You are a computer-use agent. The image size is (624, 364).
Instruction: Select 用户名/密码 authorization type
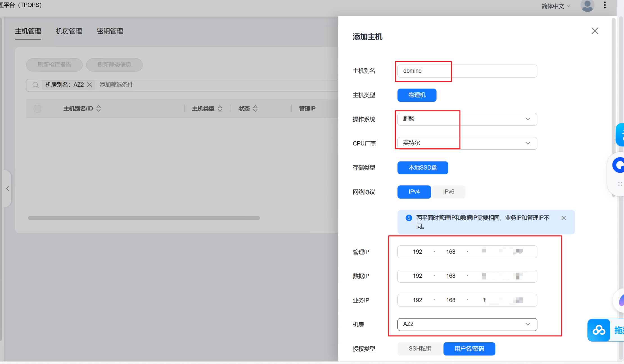pyautogui.click(x=469, y=349)
